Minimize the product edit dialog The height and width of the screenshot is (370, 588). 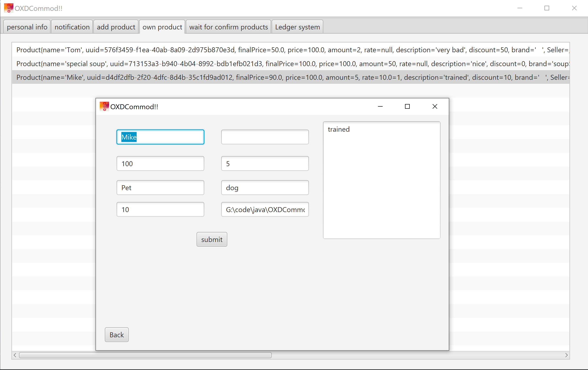pos(380,107)
